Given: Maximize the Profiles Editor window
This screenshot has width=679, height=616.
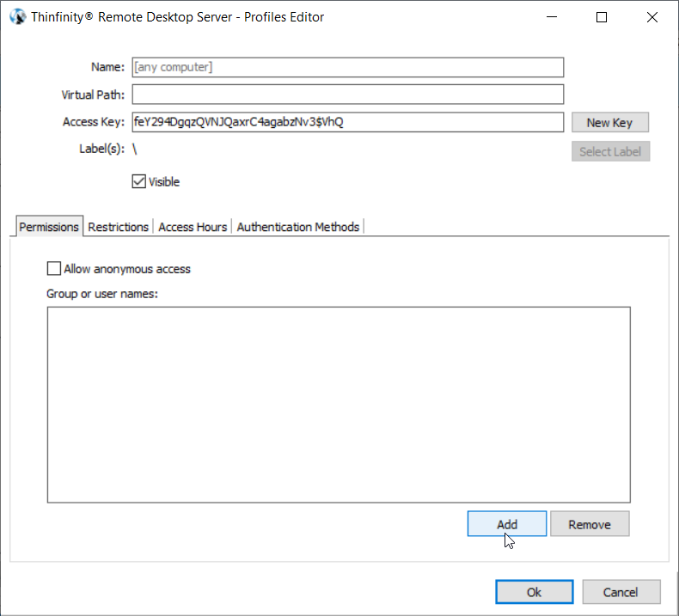Looking at the screenshot, I should coord(602,17).
